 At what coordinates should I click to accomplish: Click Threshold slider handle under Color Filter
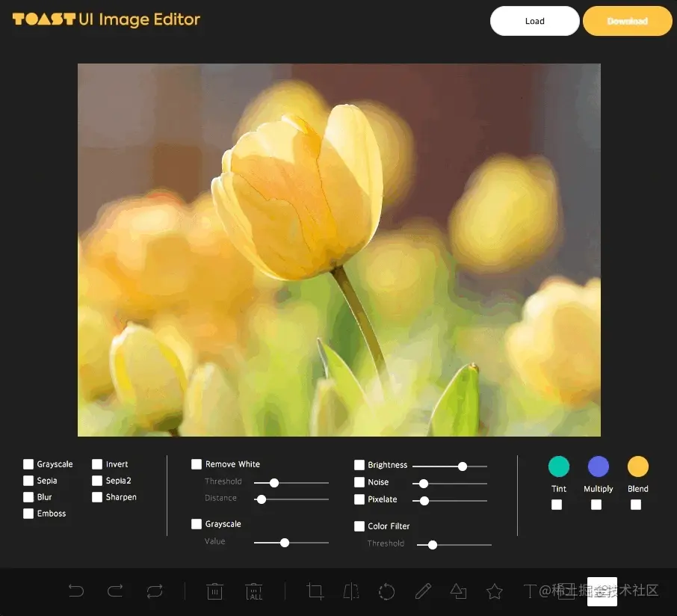pyautogui.click(x=433, y=545)
